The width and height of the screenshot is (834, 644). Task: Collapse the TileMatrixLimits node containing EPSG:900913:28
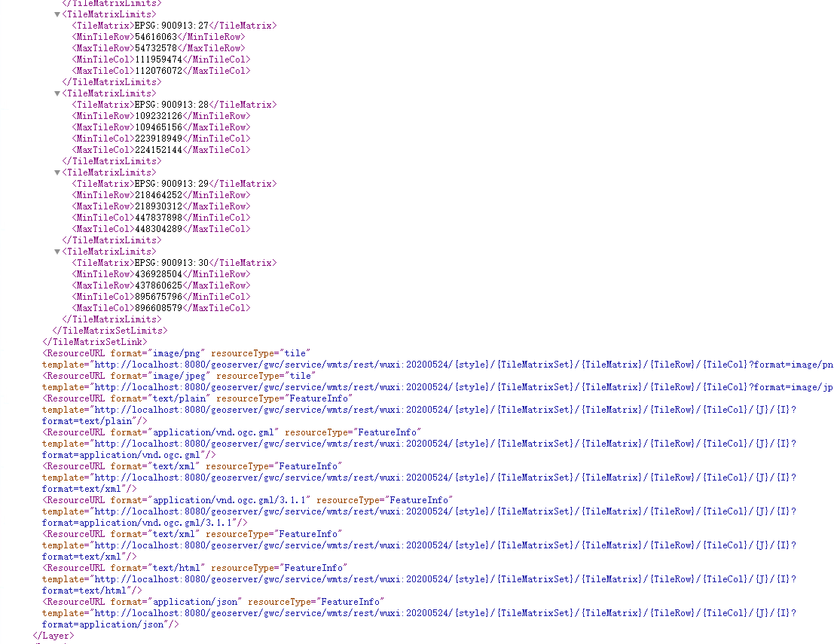coord(57,93)
